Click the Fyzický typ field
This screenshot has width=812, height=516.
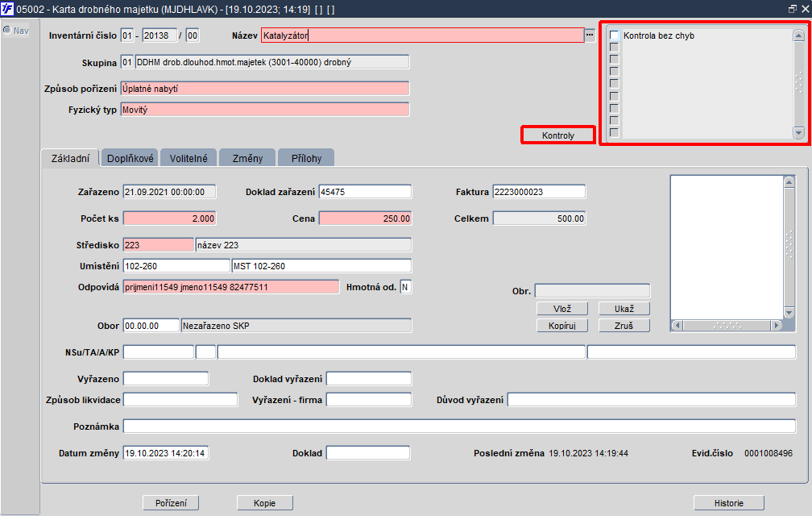coord(265,110)
